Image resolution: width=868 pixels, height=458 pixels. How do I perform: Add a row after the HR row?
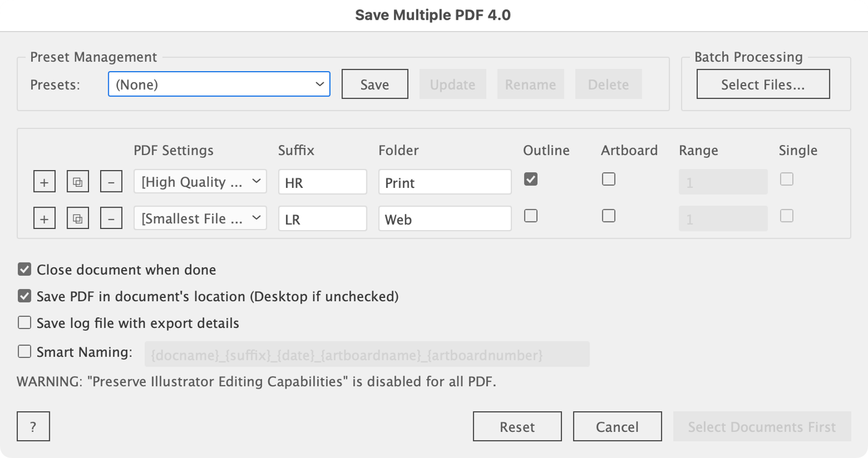[x=45, y=182]
